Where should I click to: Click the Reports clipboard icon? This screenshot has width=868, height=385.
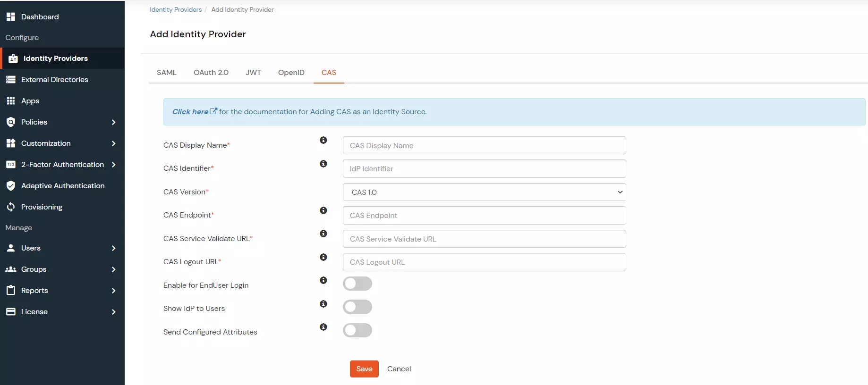[11, 291]
